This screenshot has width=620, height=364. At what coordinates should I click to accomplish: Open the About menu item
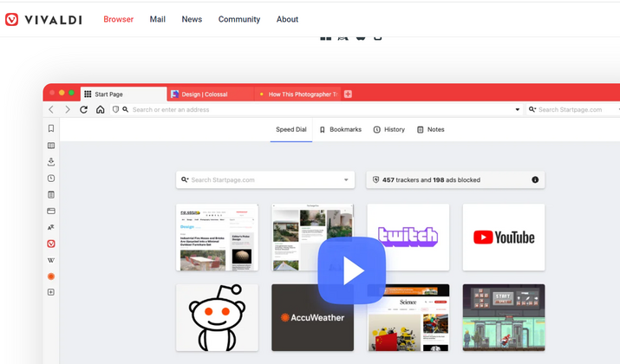pyautogui.click(x=287, y=19)
